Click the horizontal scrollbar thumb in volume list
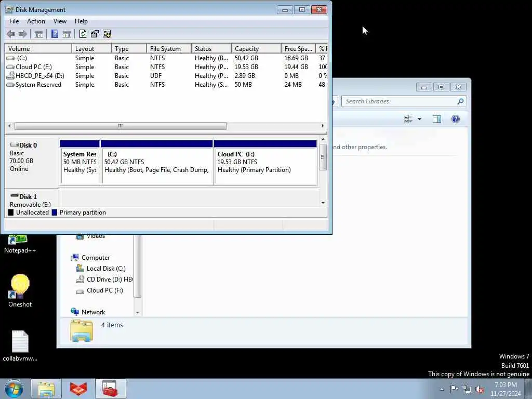Viewport: 532px width, 399px height. (121, 126)
